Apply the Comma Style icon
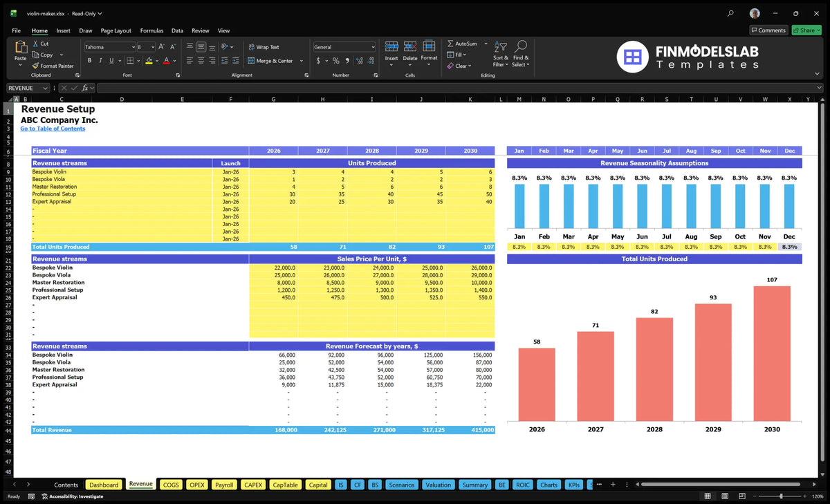Screen dimensions: 830x504 tap(346, 61)
